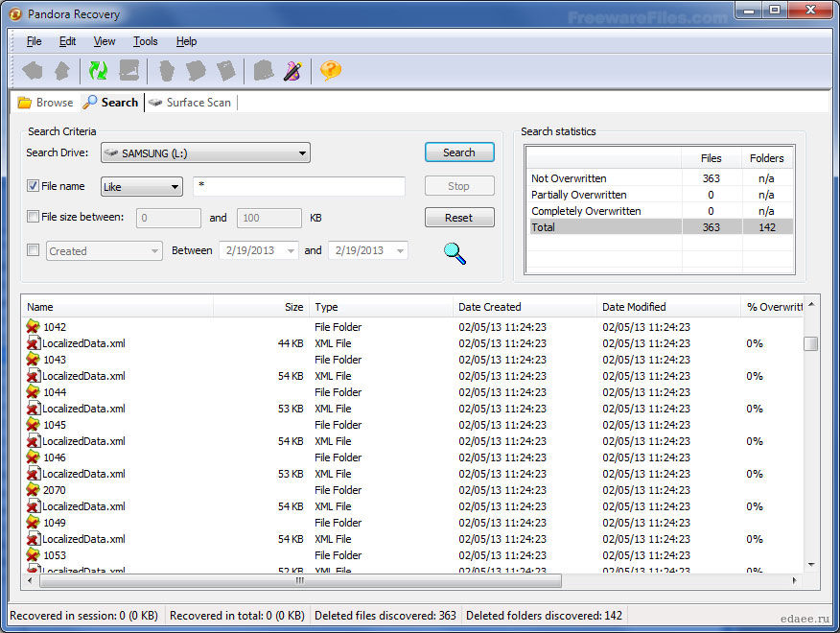Screen dimensions: 840x633
Task: Select deleted folder 1043 icon
Action: point(33,359)
